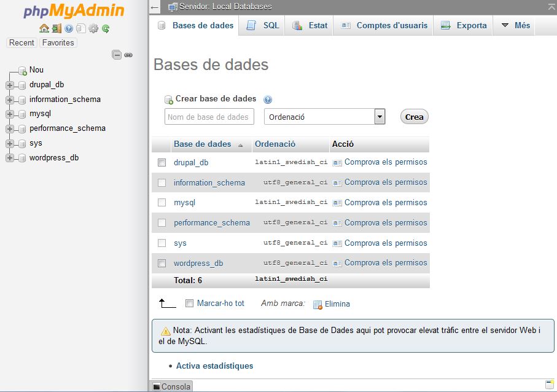Sort by Base de dades column header
Screen dimensions: 557x392
click(202, 144)
